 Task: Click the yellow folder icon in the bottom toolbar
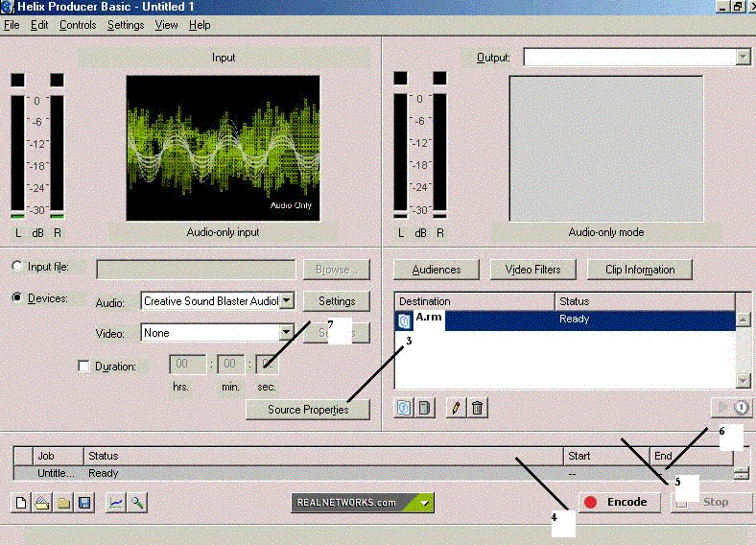click(63, 503)
